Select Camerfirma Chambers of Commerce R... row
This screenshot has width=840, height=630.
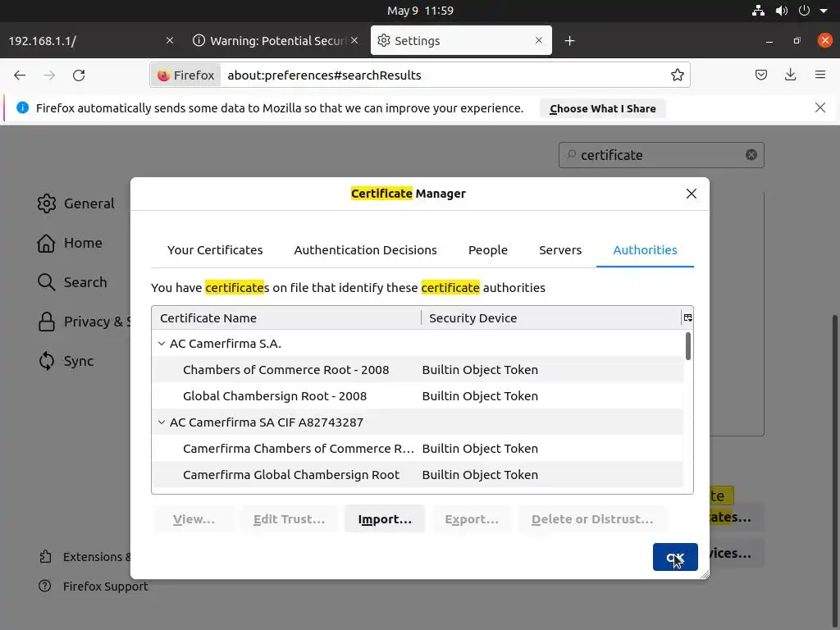point(418,449)
